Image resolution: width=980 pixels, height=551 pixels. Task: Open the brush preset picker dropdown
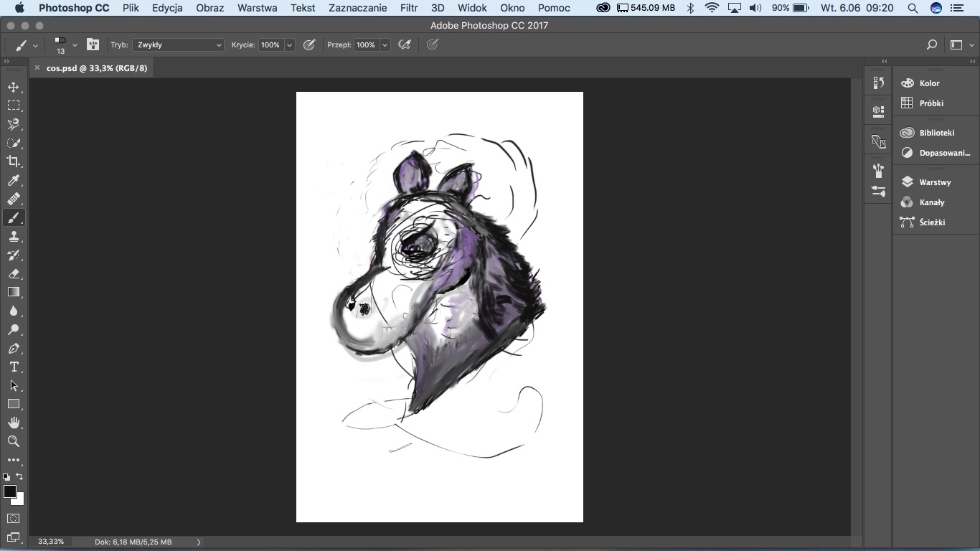75,44
